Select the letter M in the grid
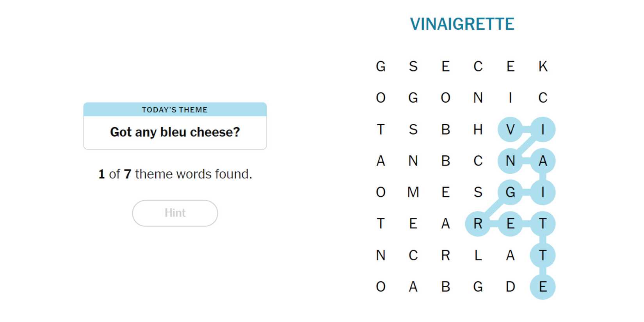The width and height of the screenshot is (644, 322). pyautogui.click(x=413, y=192)
